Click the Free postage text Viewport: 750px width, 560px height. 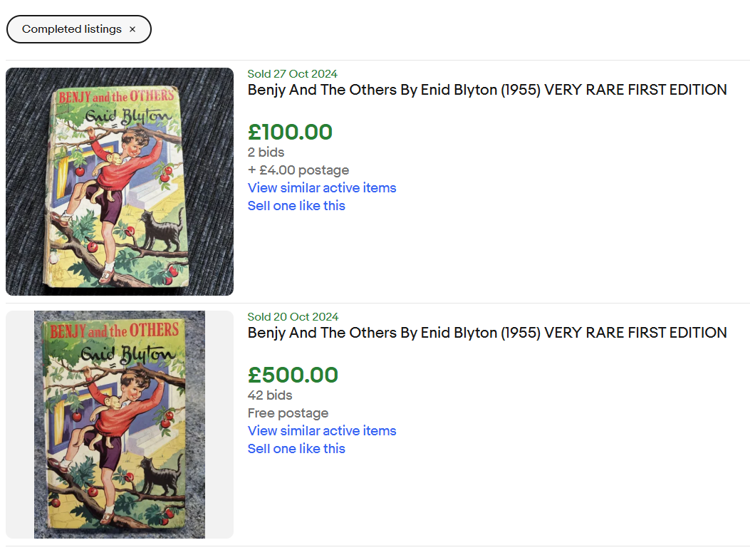(288, 413)
